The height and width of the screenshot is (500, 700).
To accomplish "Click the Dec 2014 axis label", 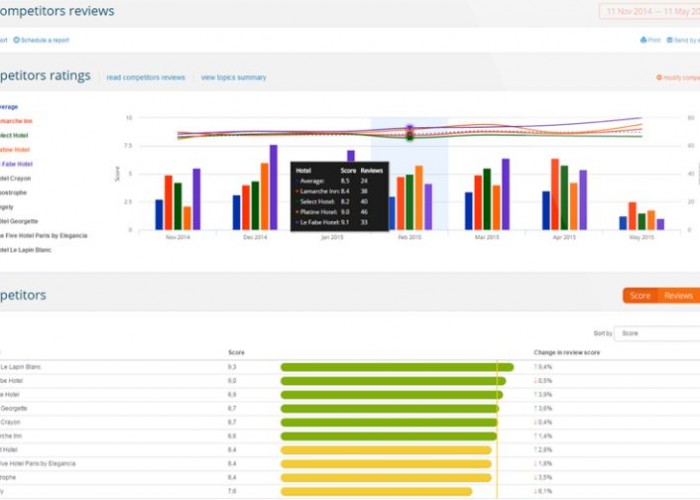I will tap(255, 238).
